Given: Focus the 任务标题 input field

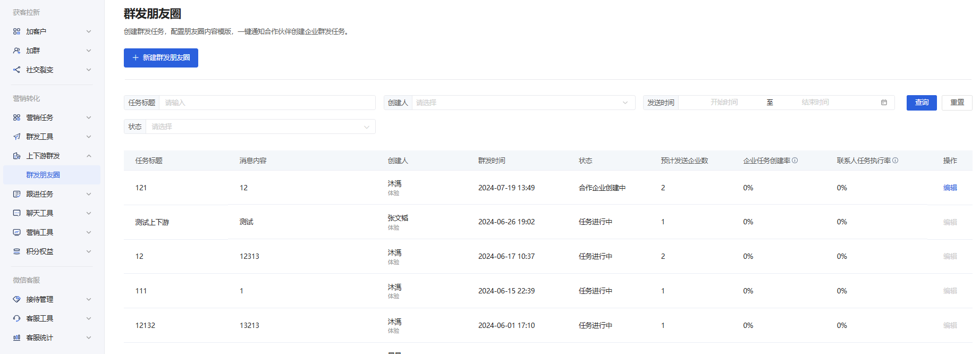Looking at the screenshot, I should pos(267,103).
